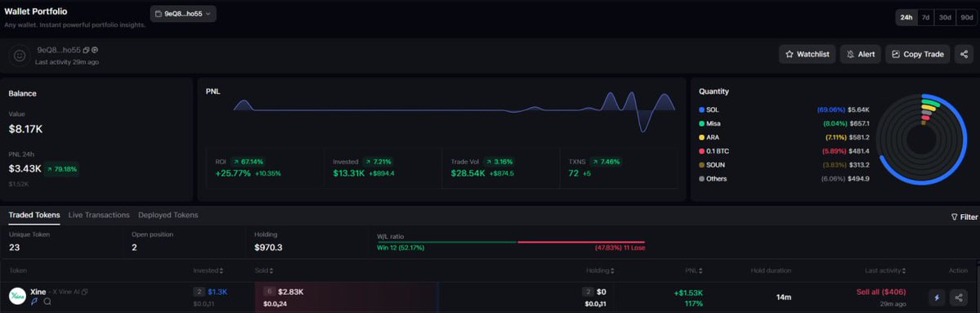Open the Deployed Tokens tab
This screenshot has height=313, width=980.
[168, 215]
